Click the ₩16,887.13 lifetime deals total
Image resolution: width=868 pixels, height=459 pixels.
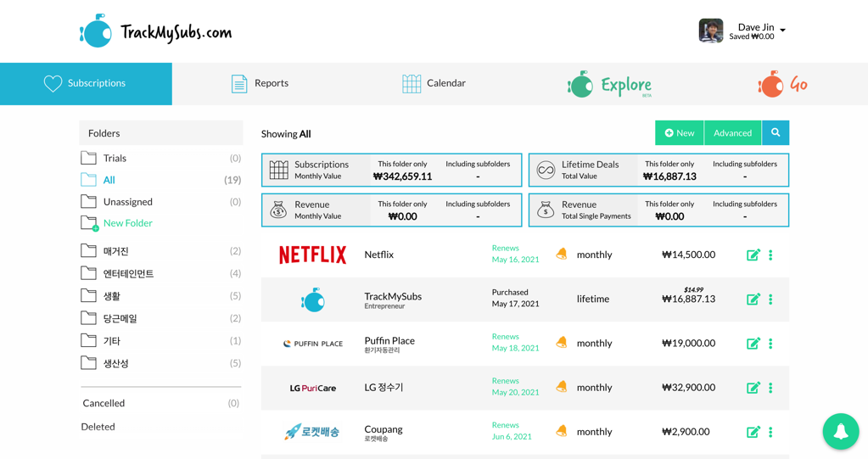(x=669, y=176)
